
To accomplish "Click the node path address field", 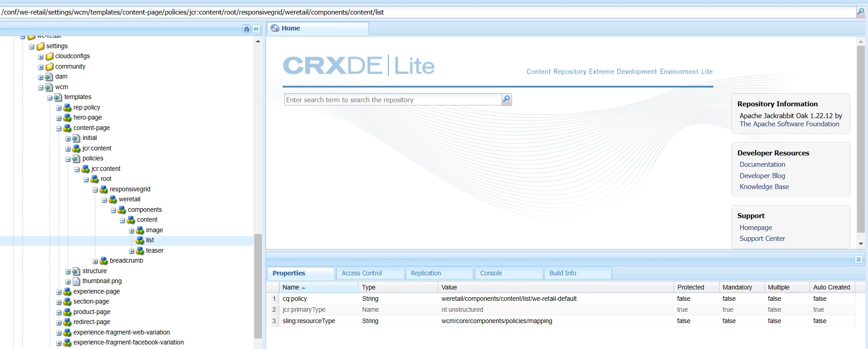I will pyautogui.click(x=428, y=12).
